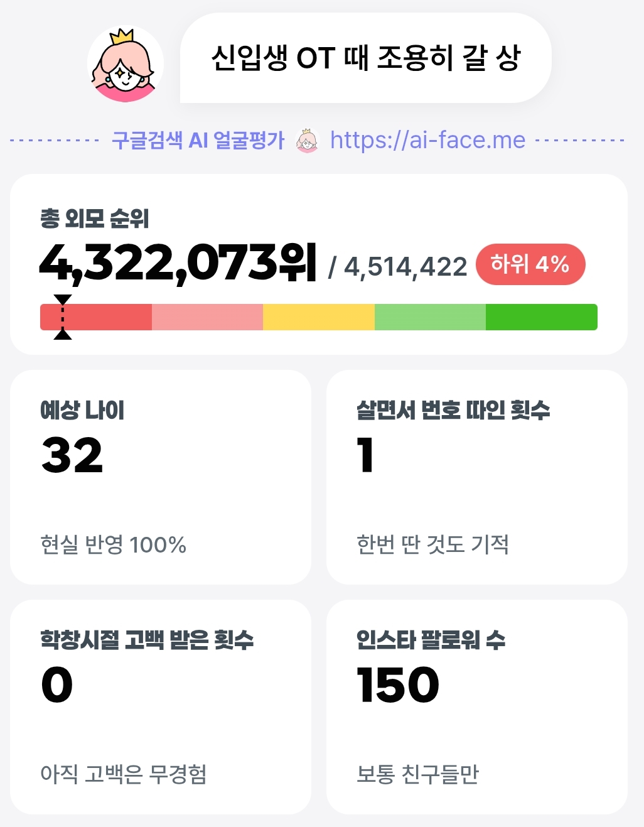Select the 살면서 번호 따인 횟수 card
Screen dimensions: 644x827
click(477, 477)
